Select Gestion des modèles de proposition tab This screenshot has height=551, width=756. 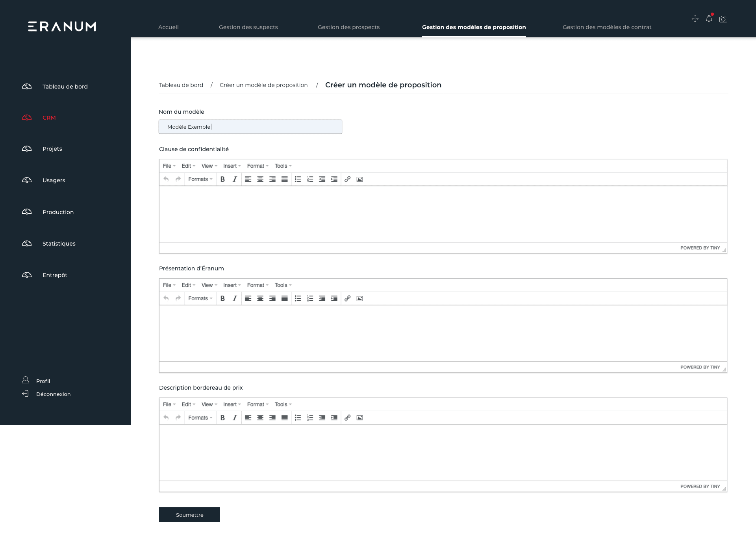point(474,27)
